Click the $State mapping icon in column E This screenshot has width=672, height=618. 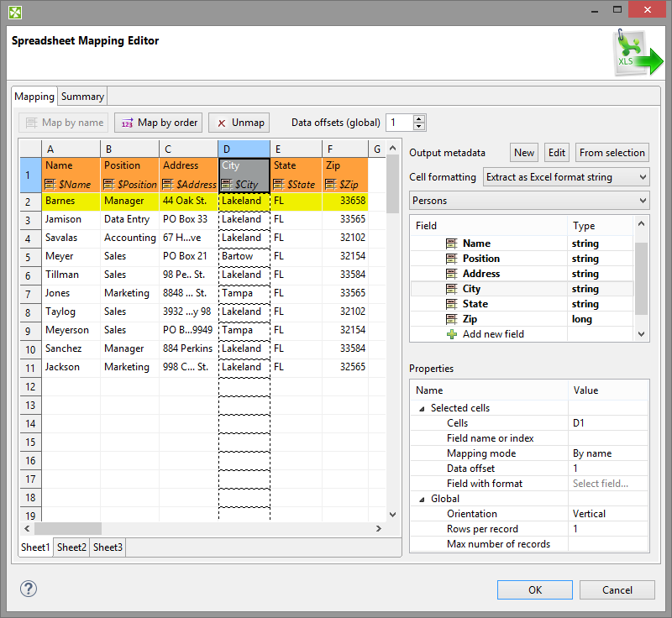tap(279, 184)
